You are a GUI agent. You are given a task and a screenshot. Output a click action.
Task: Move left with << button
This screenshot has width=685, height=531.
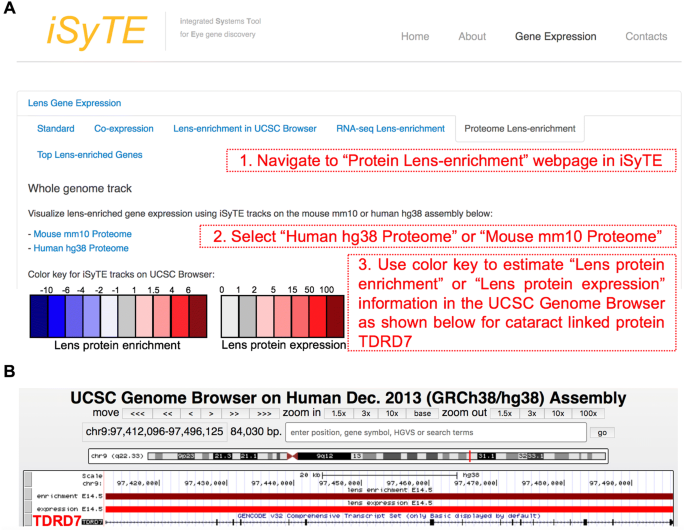167,413
